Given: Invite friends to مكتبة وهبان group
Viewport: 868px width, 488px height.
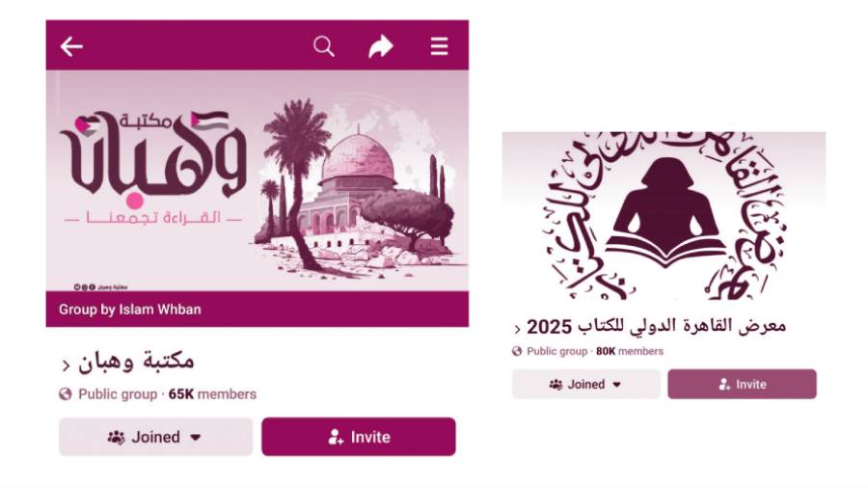Looking at the screenshot, I should point(359,437).
